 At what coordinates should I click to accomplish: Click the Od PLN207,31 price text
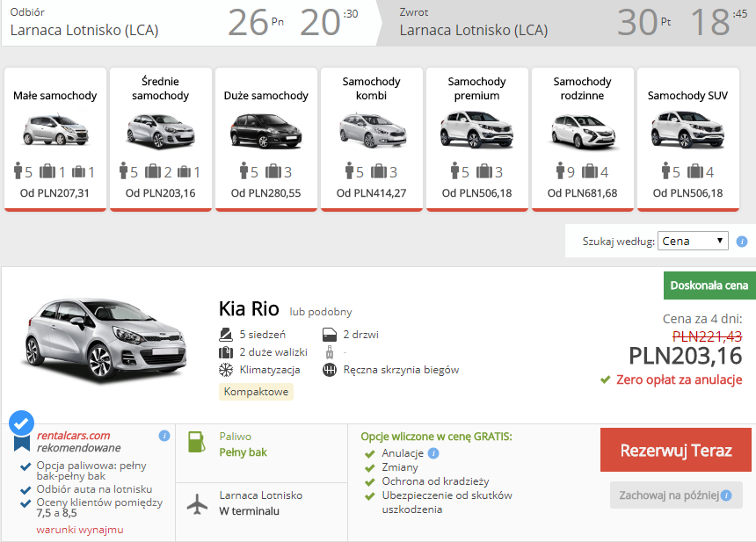coord(55,193)
